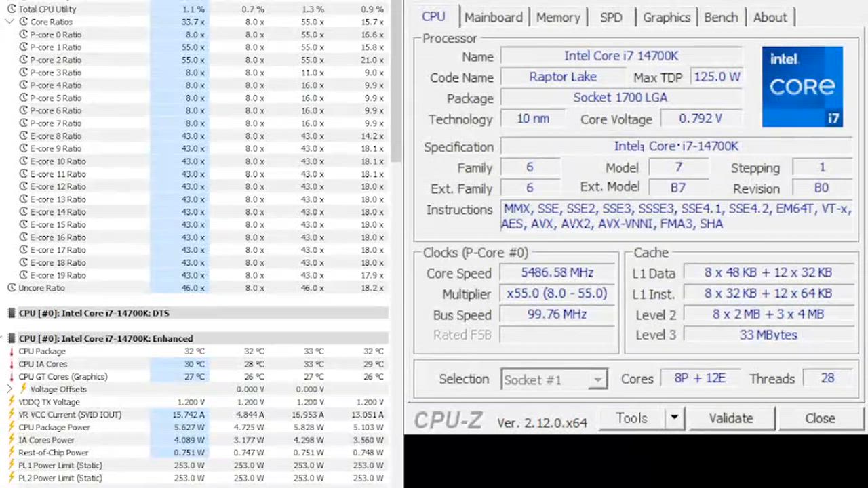Select the P-core 2 Ratio clock icon
The image size is (868, 488).
coord(23,60)
